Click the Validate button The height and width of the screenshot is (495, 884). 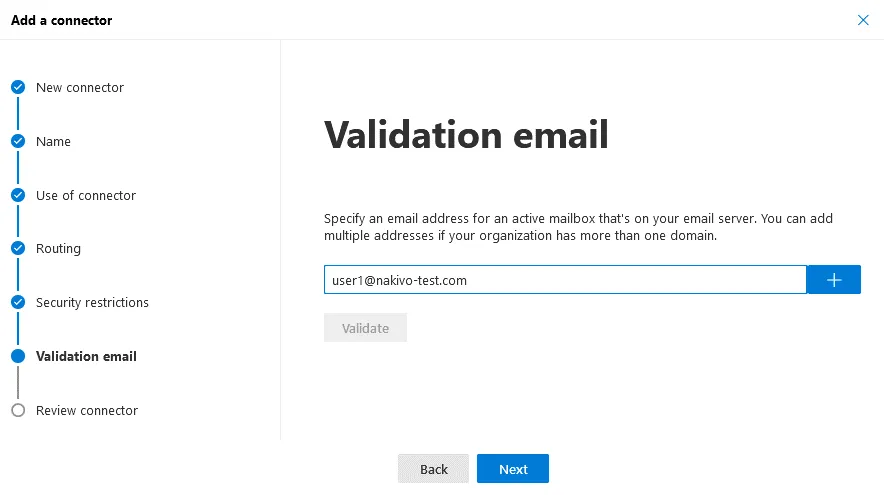click(x=365, y=328)
